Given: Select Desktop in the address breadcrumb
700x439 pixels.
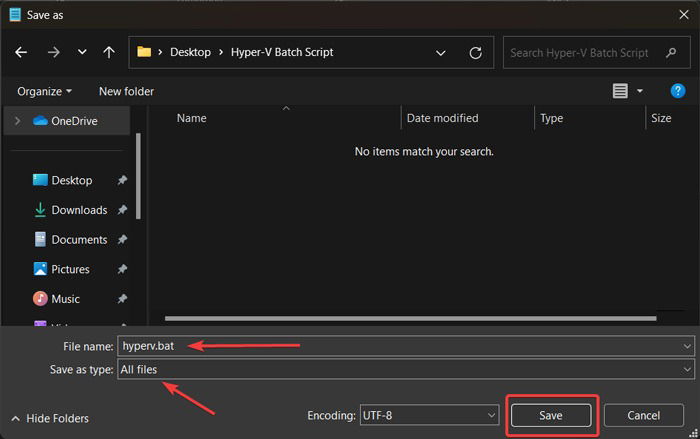Looking at the screenshot, I should (190, 52).
